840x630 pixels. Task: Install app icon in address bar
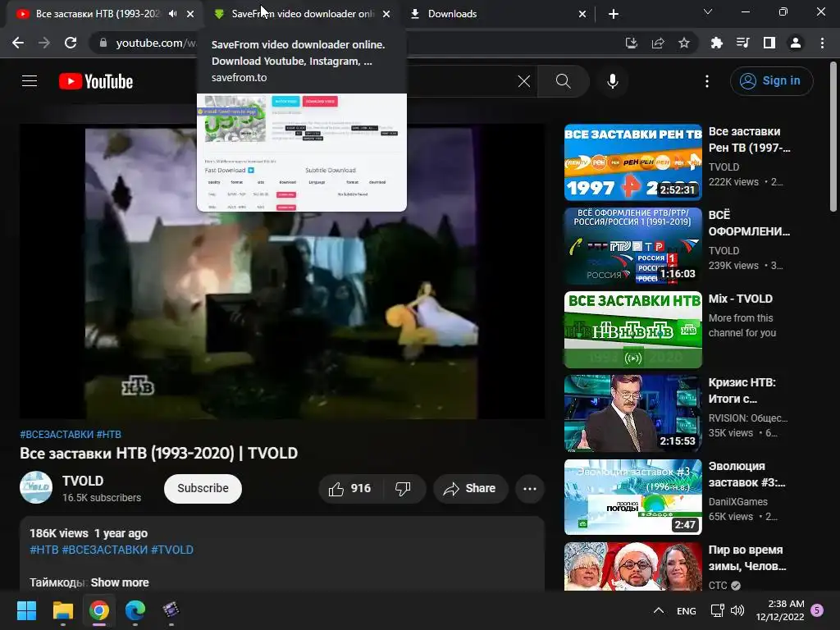(632, 43)
